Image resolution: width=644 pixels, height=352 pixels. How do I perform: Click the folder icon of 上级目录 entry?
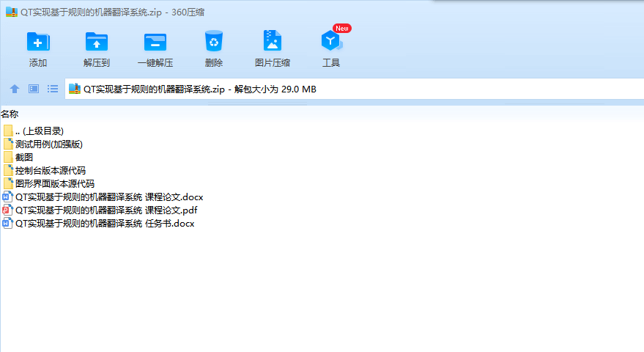[x=8, y=131]
